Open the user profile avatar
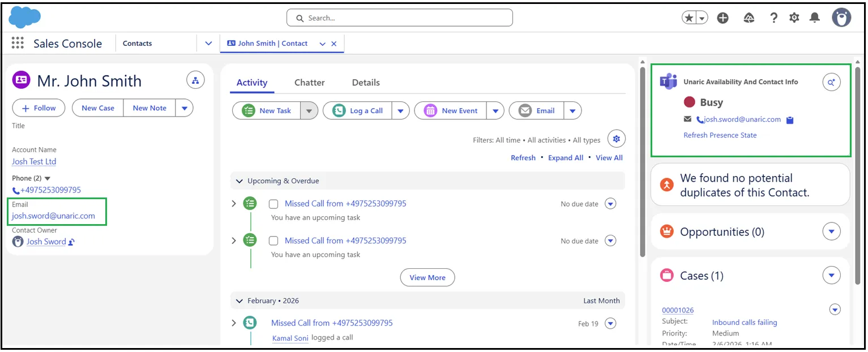868x352 pixels. (841, 18)
